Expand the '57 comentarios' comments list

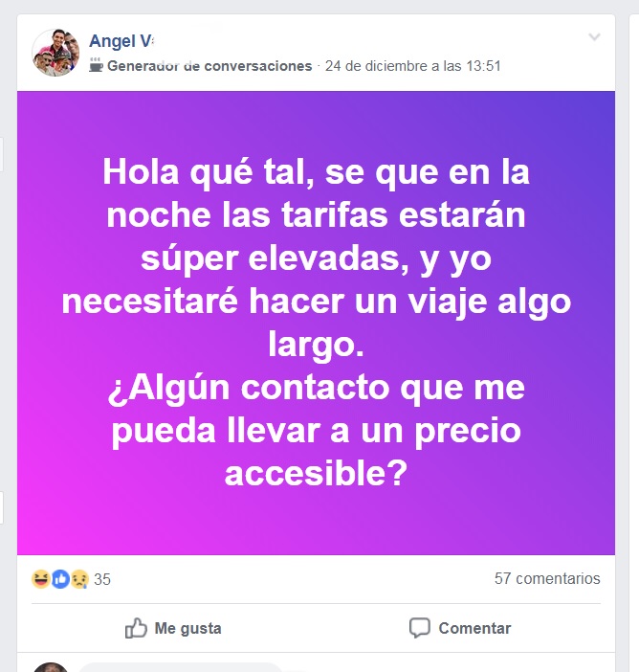pos(547,578)
